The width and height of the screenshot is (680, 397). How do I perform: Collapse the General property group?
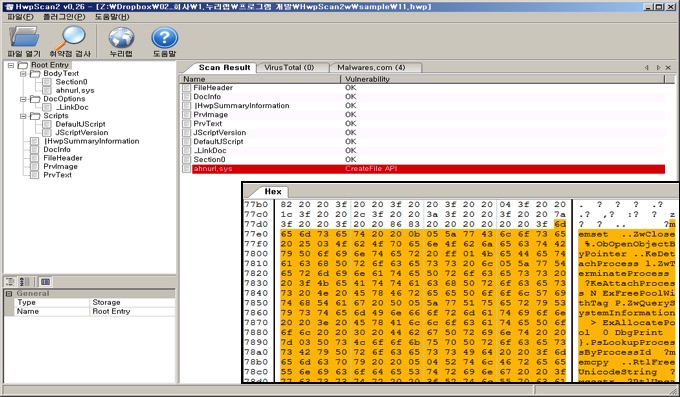pyautogui.click(x=9, y=294)
